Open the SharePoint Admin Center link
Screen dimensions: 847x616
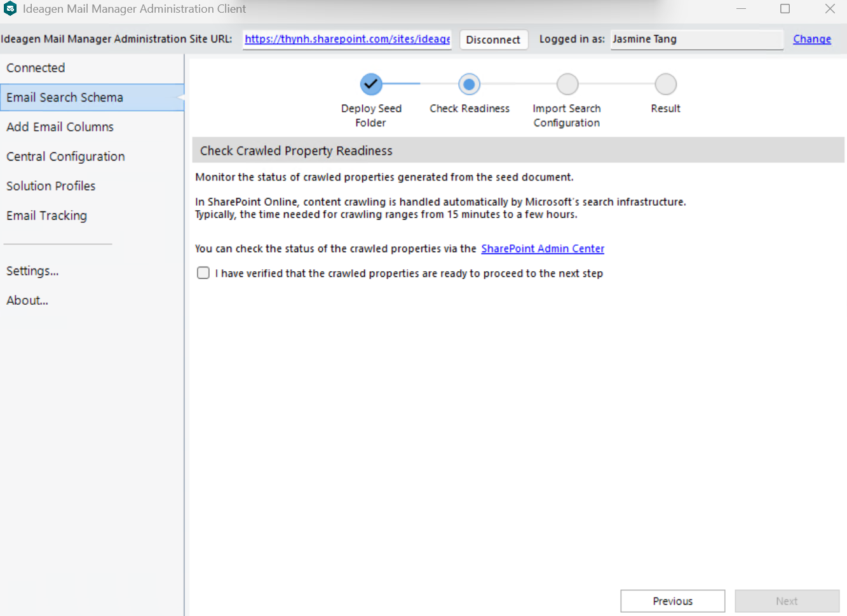[543, 249]
